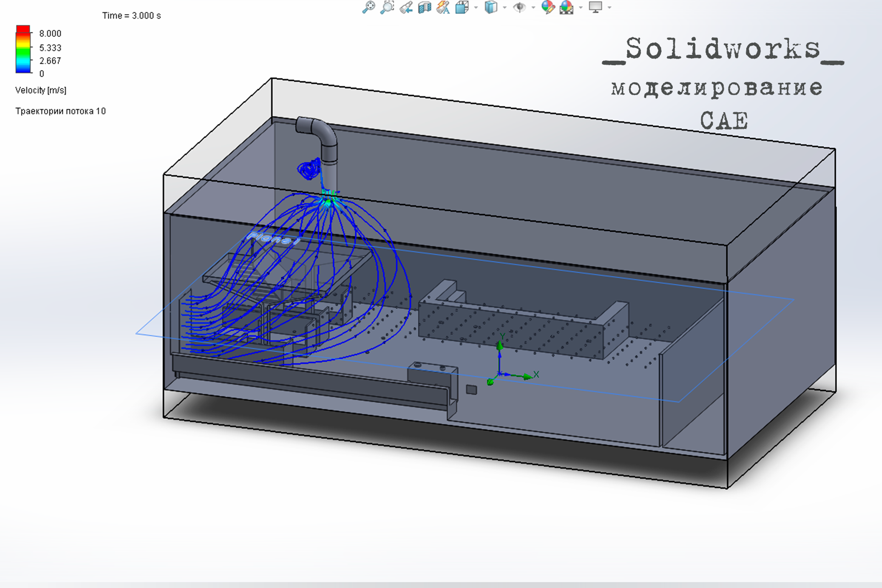Click the View Settings monitor icon
This screenshot has height=588, width=882.
tap(595, 7)
